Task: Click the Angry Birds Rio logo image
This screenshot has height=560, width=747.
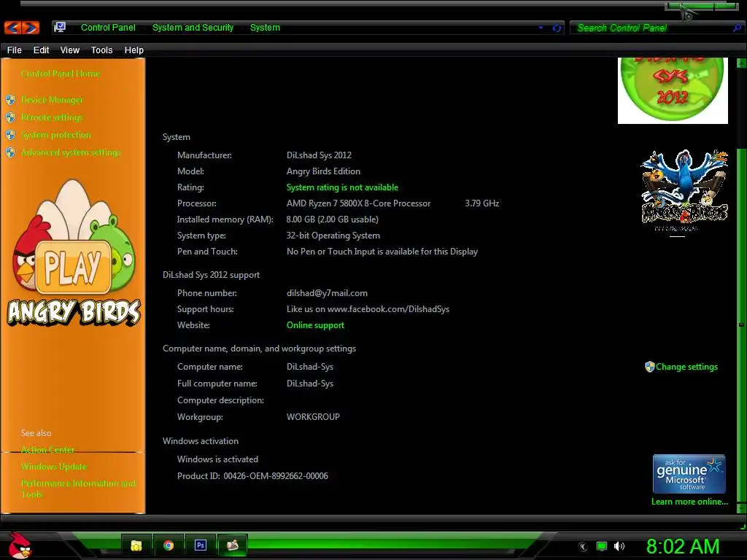Action: tap(684, 192)
